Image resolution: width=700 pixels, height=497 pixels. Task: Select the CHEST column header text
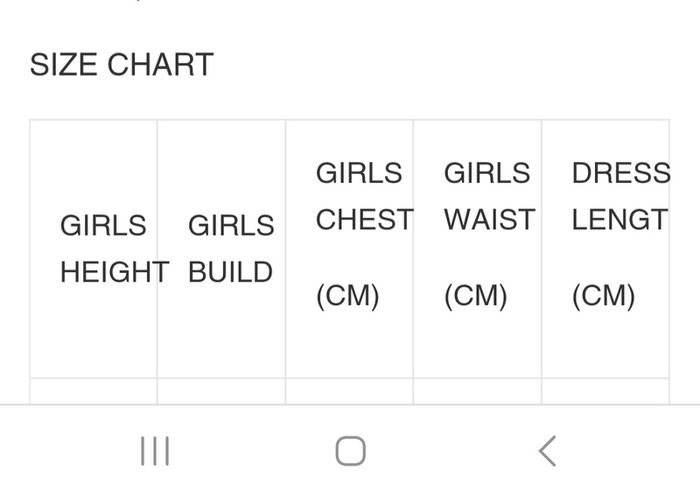pos(365,219)
